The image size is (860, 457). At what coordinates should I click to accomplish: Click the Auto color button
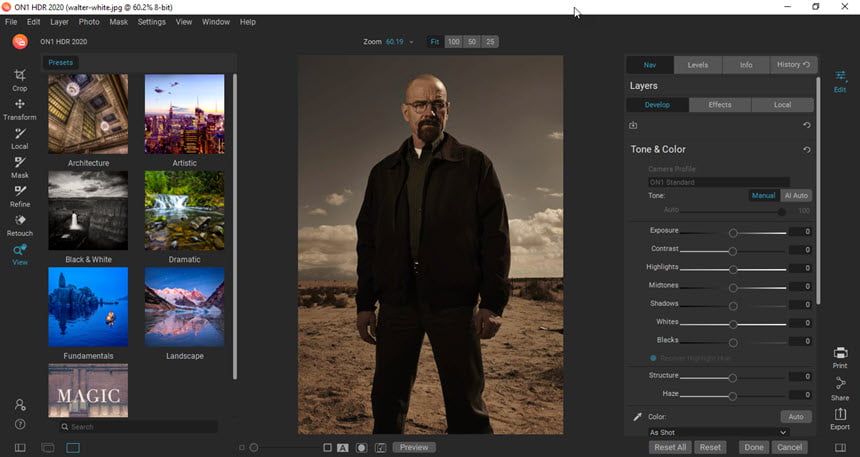(796, 417)
